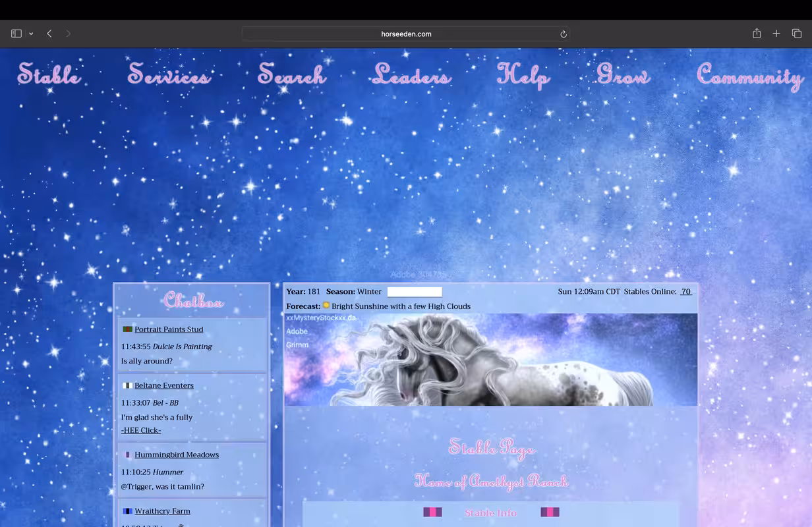Viewport: 812px width, 527px height.
Task: Open the Safari share menu
Action: pos(757,34)
